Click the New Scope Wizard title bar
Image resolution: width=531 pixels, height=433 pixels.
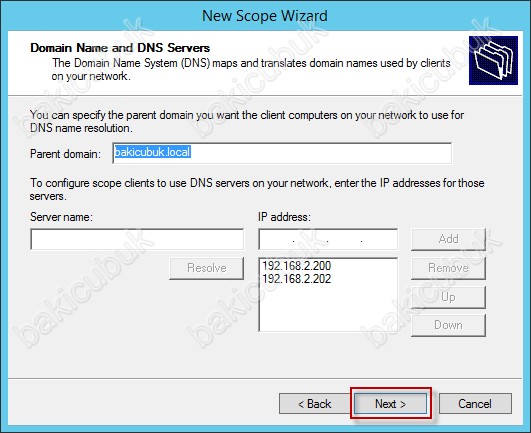coord(265,16)
